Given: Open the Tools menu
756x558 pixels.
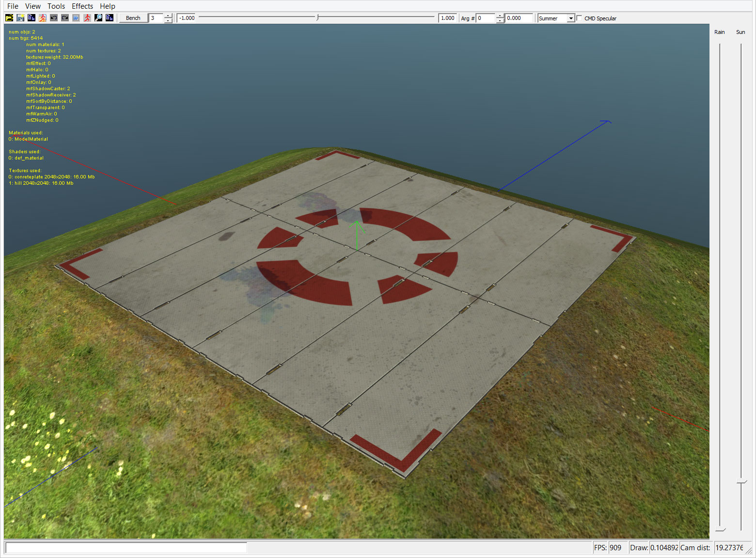Looking at the screenshot, I should tap(56, 6).
